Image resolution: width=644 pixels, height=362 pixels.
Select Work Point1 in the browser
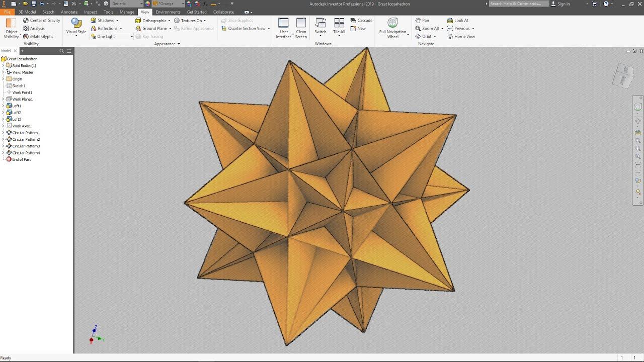tap(20, 93)
